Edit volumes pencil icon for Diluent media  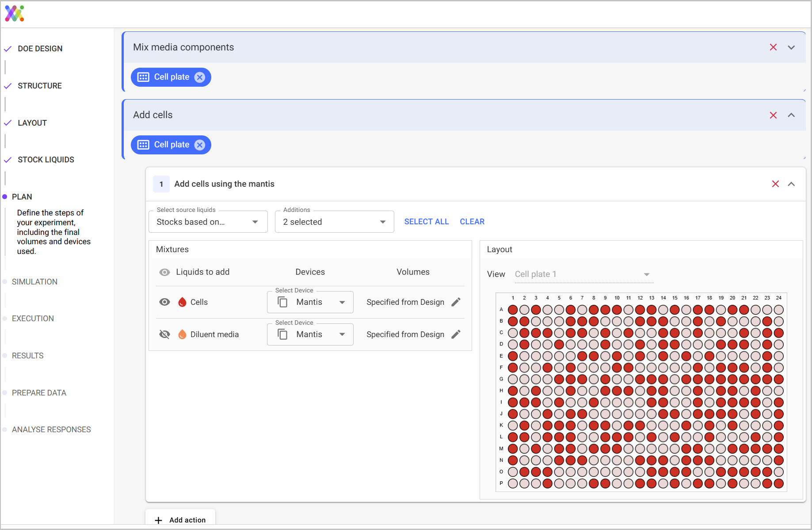coord(456,334)
